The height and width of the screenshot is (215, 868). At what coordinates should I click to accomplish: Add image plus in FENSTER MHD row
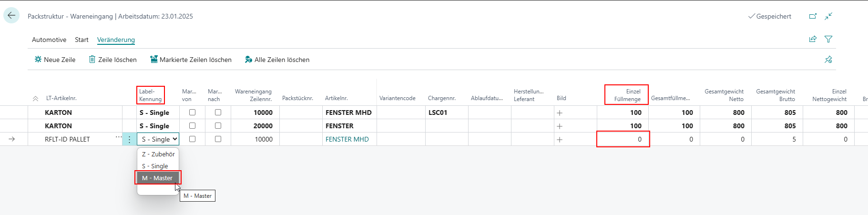point(560,113)
